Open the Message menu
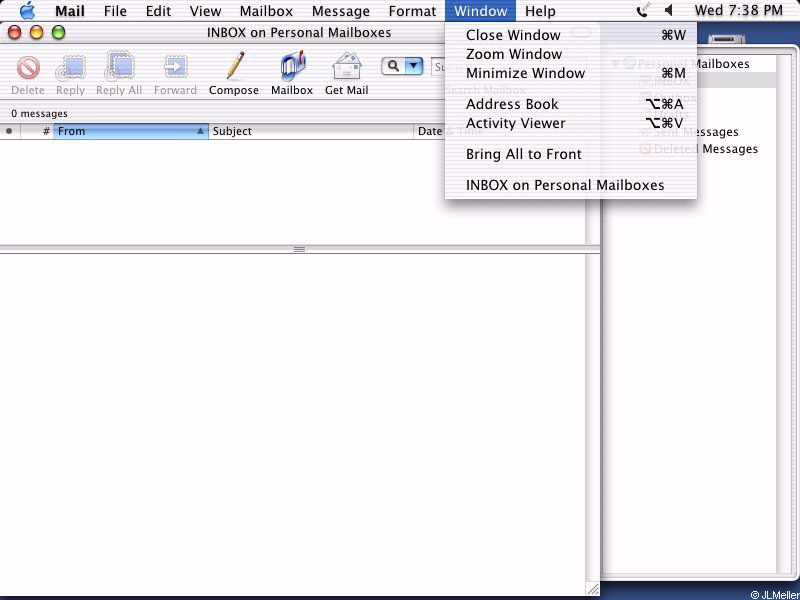 point(340,11)
